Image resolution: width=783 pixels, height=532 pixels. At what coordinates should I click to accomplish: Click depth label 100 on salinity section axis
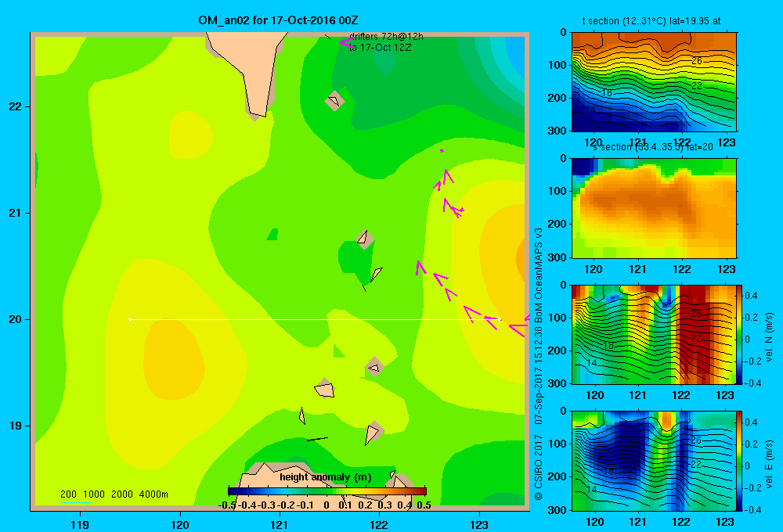(557, 191)
